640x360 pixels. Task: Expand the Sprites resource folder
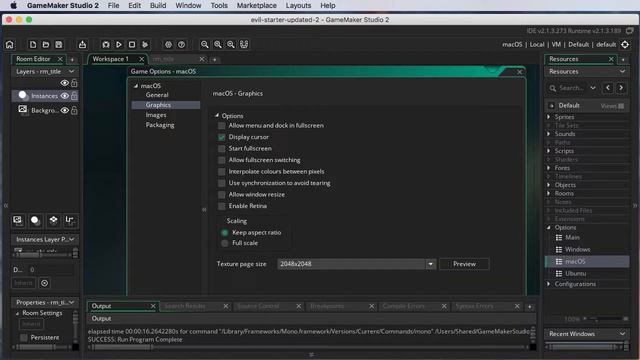coord(549,117)
